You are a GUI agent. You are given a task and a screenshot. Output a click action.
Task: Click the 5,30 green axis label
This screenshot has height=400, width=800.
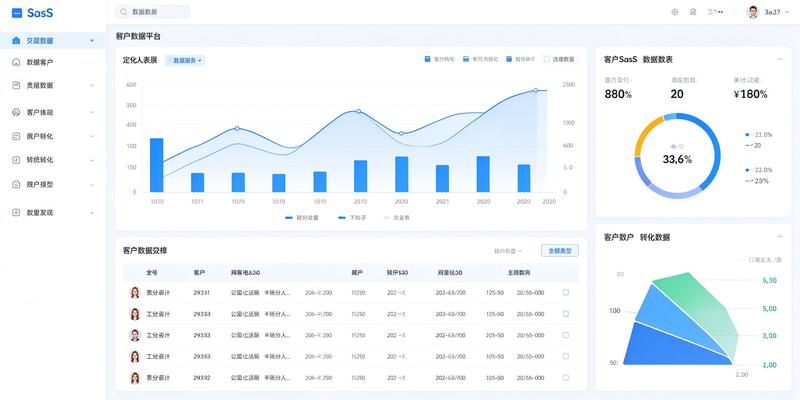point(769,281)
